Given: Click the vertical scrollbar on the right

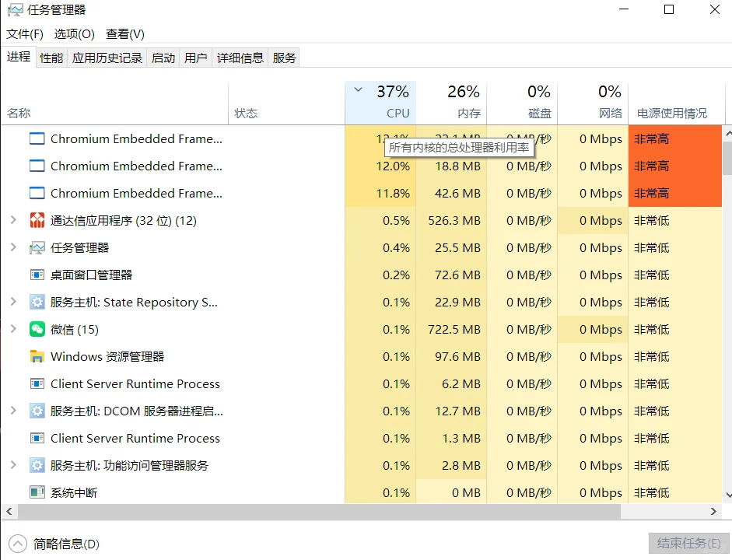Looking at the screenshot, I should tap(725, 156).
